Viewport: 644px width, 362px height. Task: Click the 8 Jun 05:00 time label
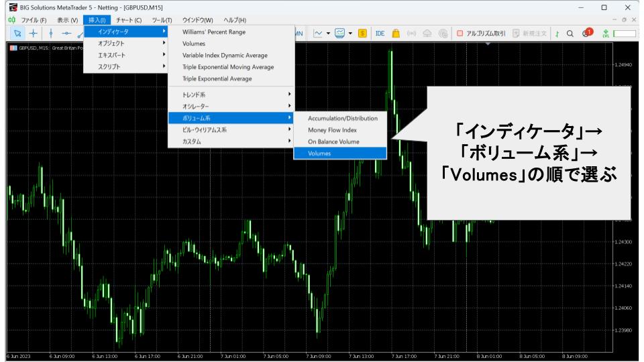pyautogui.click(x=532, y=356)
